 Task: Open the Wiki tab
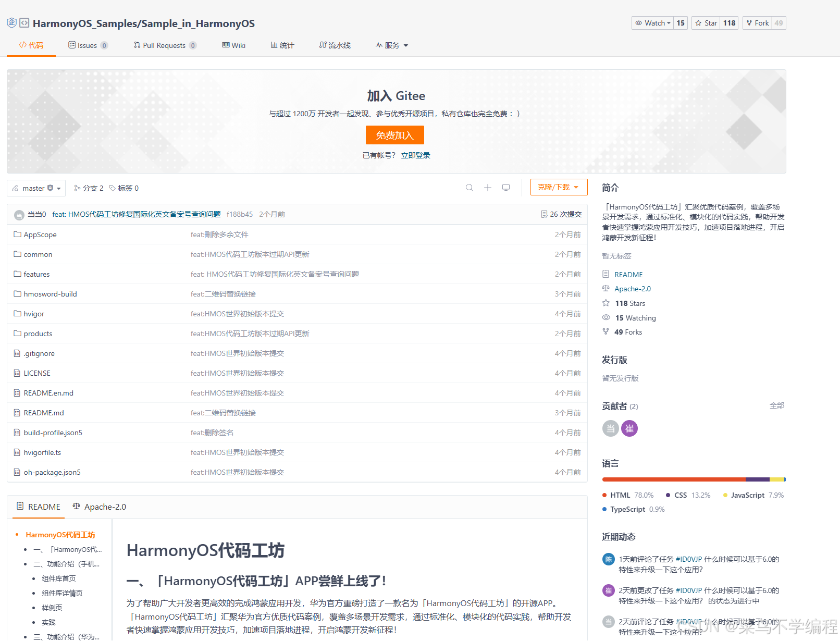[x=233, y=45]
